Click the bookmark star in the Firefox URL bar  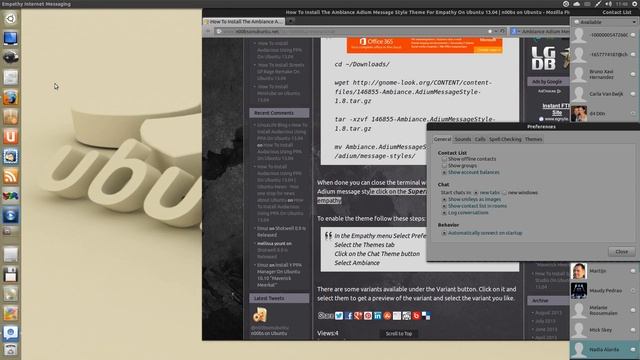490,31
